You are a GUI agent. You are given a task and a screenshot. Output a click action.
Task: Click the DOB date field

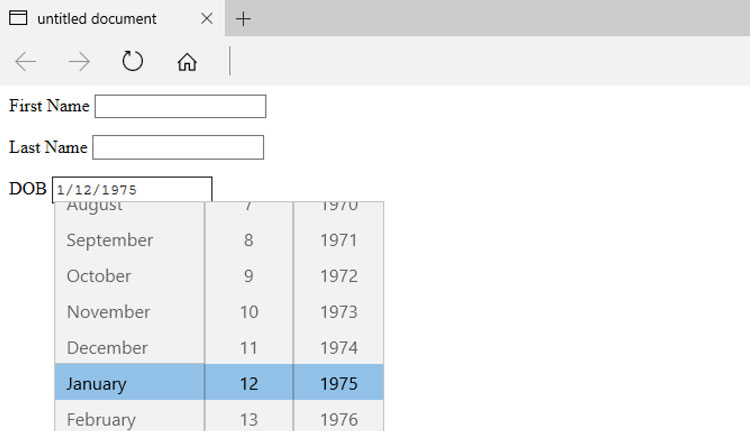pos(132,189)
